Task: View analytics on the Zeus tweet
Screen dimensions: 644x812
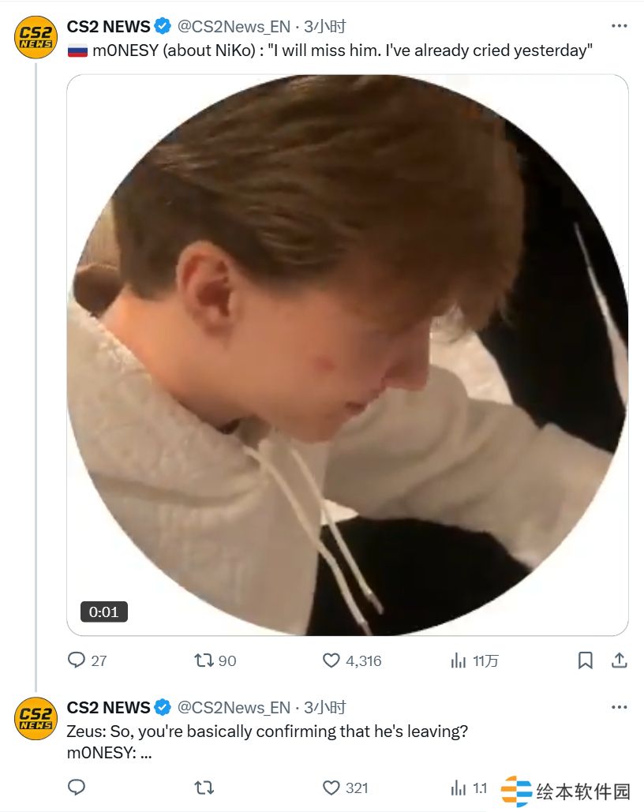Action: 459,787
